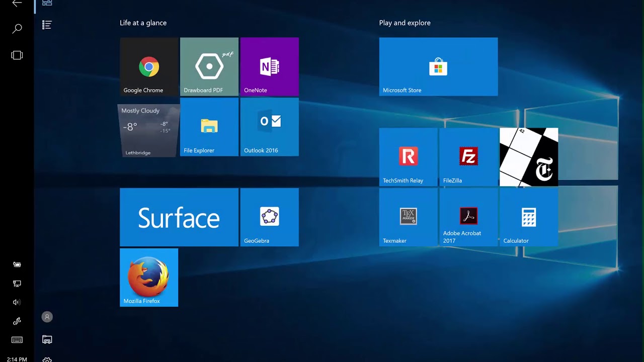This screenshot has width=644, height=362.
Task: Open the volume speaker icon
Action: [17, 302]
